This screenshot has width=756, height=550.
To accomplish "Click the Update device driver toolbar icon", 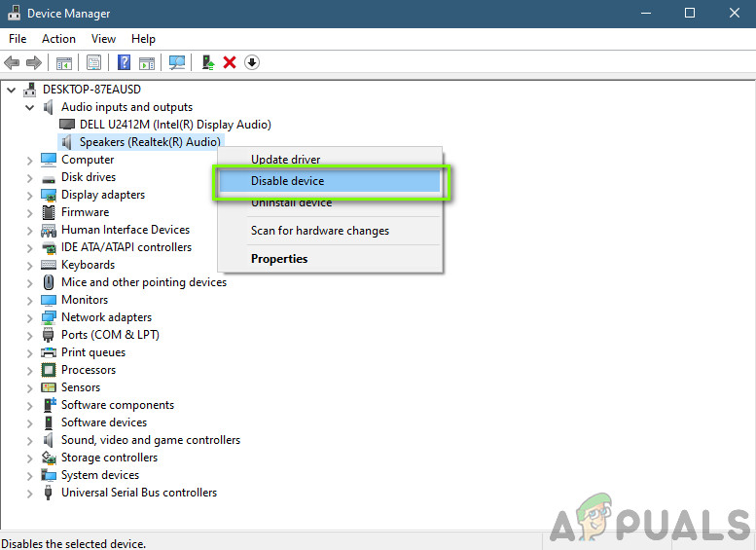I will coord(208,62).
